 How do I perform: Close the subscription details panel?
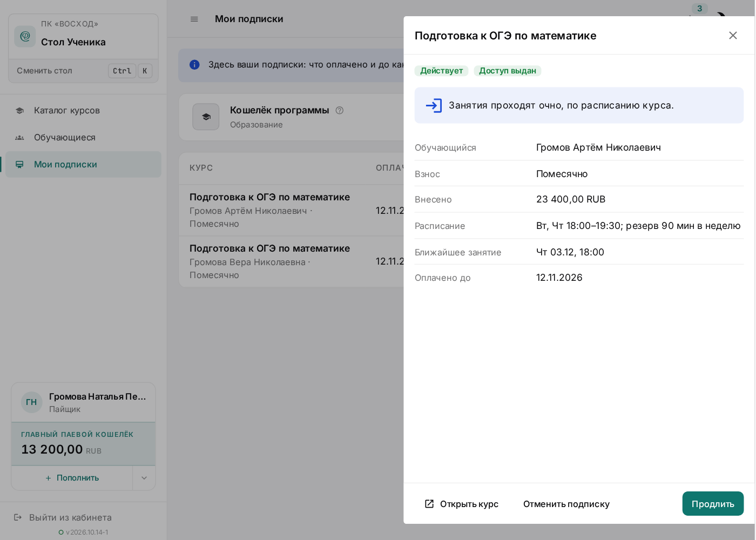(x=733, y=36)
